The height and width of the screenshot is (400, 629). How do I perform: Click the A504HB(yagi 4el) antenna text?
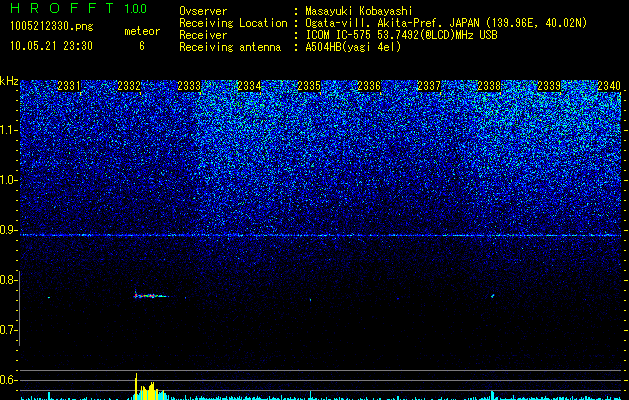point(353,47)
